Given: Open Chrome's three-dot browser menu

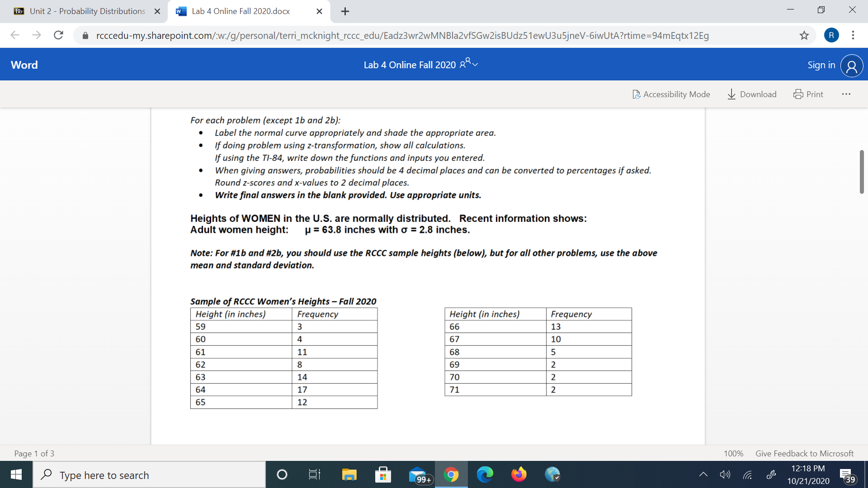Looking at the screenshot, I should click(853, 36).
